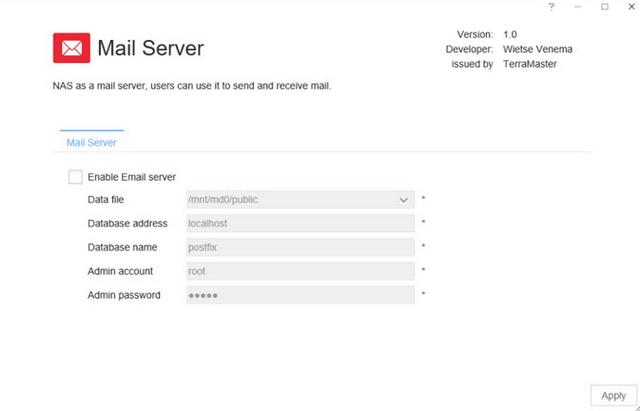Click the 'Wietse Venema' developer name
Viewport: 640px width, 411px height.
tap(538, 49)
